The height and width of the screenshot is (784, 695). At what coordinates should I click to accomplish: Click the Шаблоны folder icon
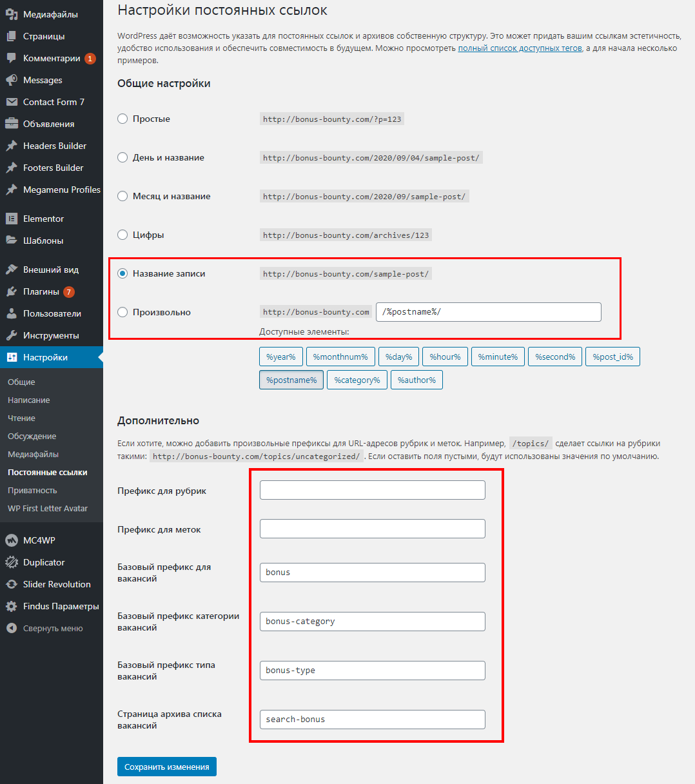click(x=12, y=240)
